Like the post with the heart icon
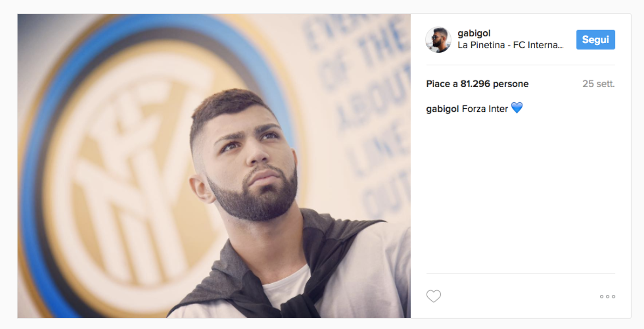644x329 pixels. (433, 296)
